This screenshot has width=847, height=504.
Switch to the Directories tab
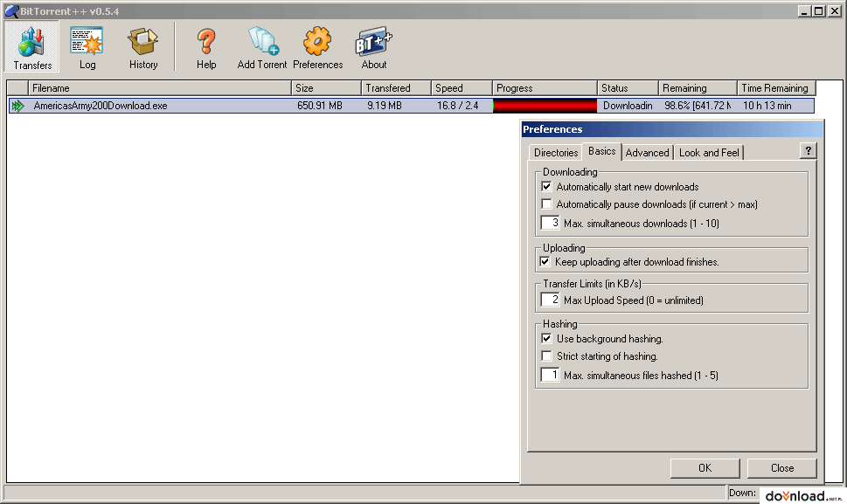556,153
